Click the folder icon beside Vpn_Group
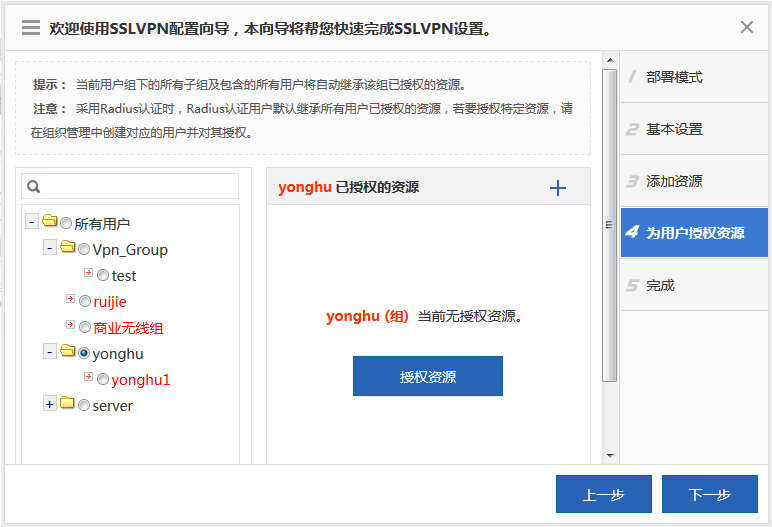Screen dimensions: 772x527 [67, 248]
